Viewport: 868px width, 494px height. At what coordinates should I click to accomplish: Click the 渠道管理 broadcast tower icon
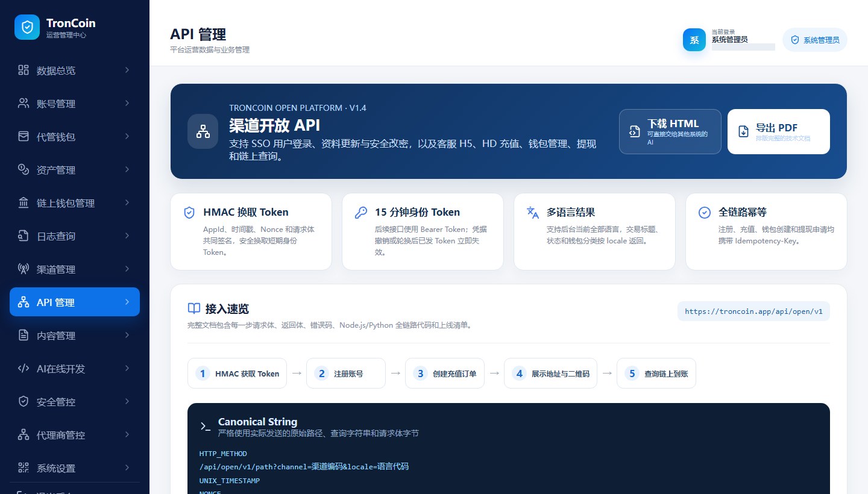point(24,269)
